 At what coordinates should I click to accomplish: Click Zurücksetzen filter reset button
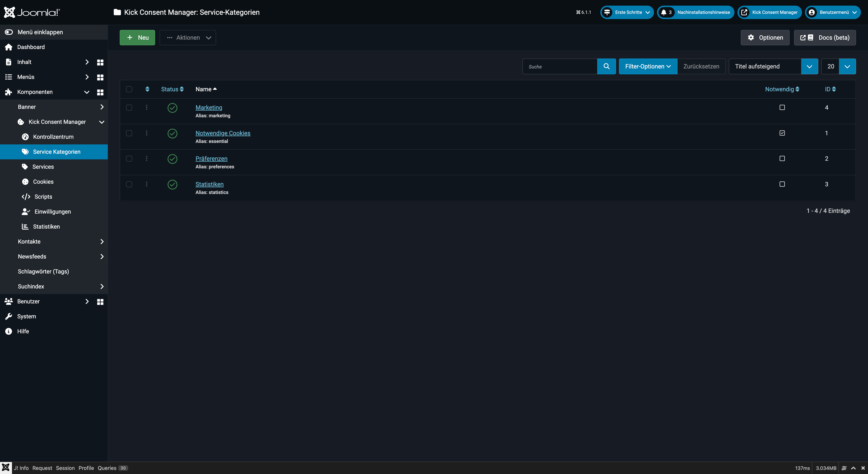tap(701, 66)
